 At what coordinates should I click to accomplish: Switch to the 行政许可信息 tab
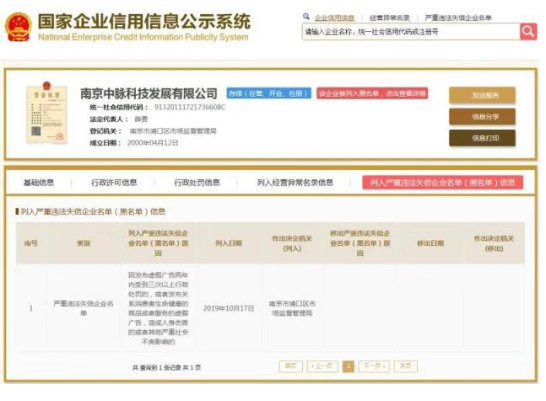[114, 182]
